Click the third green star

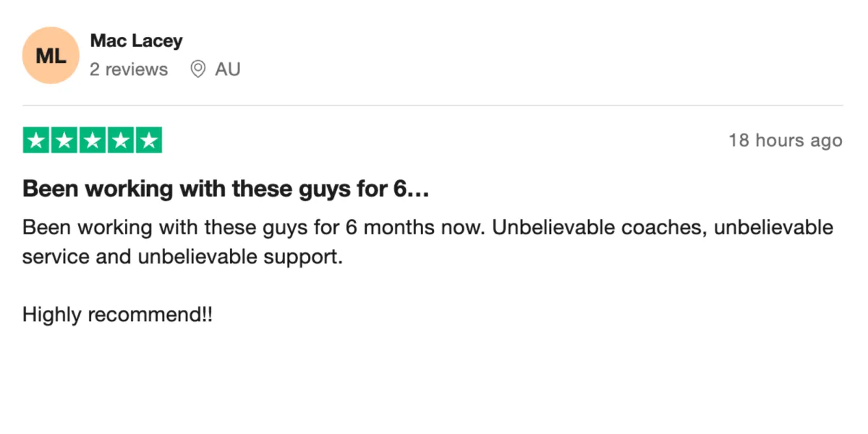(93, 140)
